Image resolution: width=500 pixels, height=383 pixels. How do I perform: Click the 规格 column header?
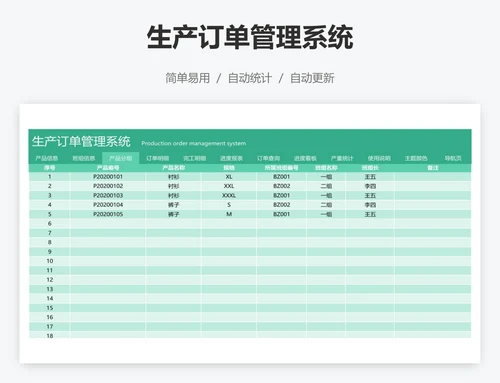[x=229, y=168]
